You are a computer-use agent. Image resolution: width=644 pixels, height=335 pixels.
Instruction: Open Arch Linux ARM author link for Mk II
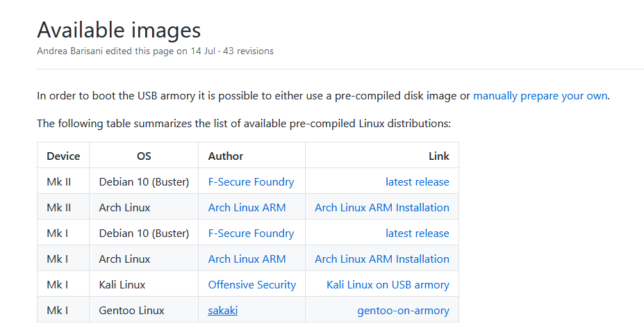(x=247, y=208)
